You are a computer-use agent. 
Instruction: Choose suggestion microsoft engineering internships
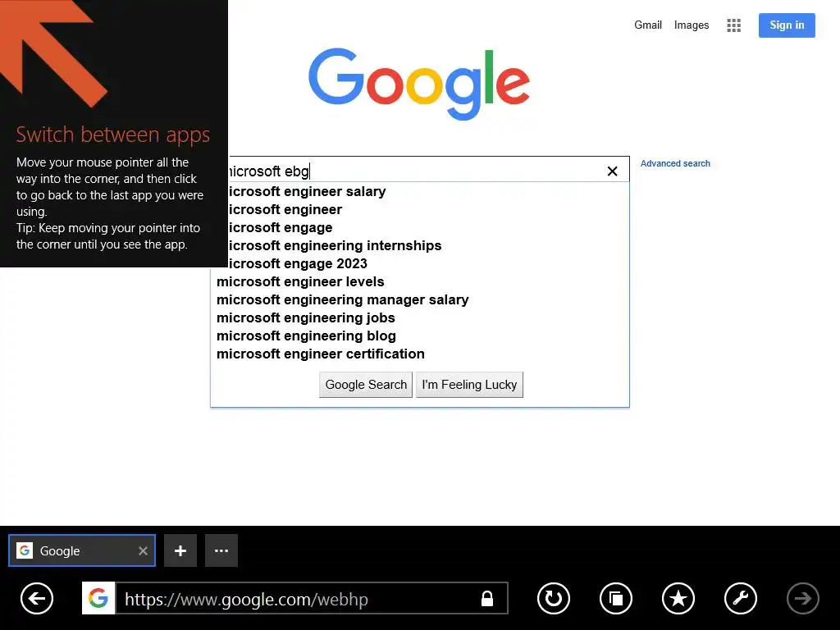coord(334,245)
